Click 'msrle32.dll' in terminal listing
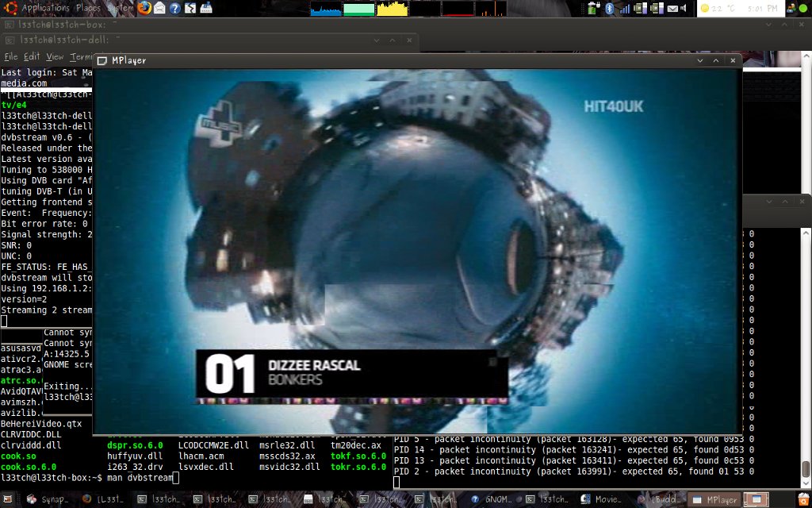Image resolution: width=812 pixels, height=508 pixels. pyautogui.click(x=287, y=445)
